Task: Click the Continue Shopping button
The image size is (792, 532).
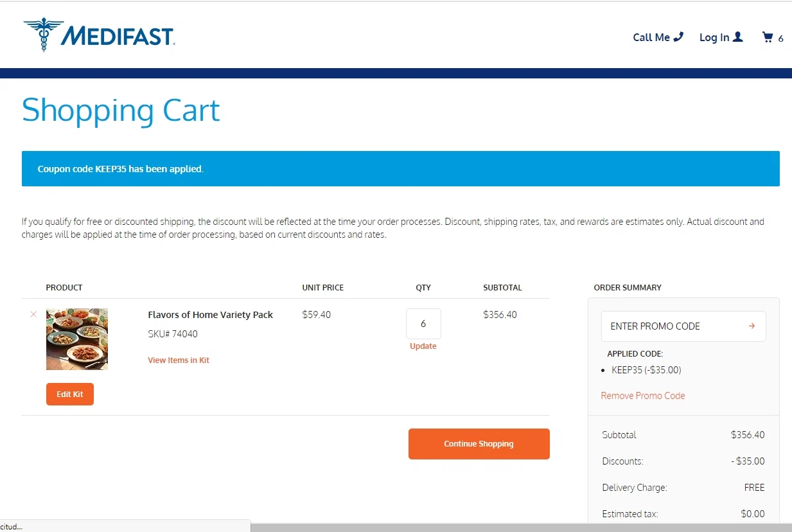Action: tap(479, 444)
